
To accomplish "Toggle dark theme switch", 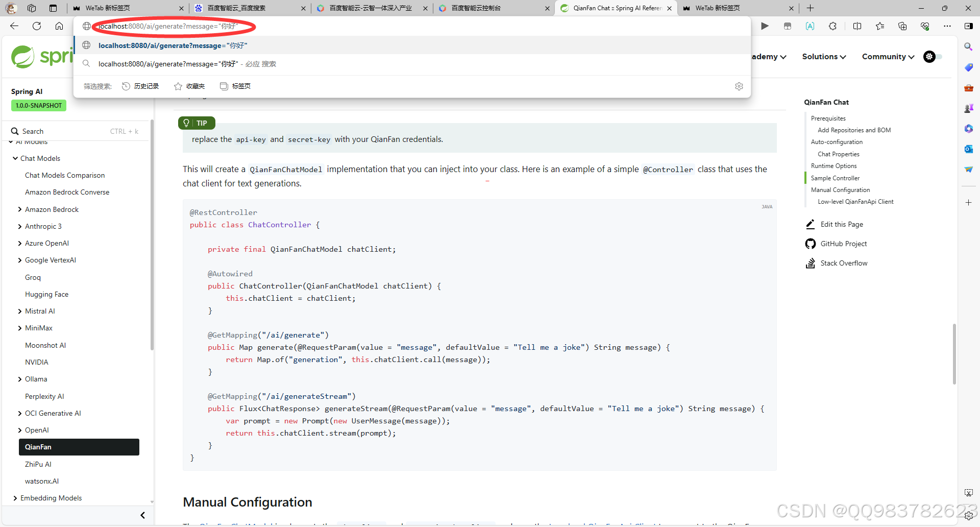I will 933,57.
